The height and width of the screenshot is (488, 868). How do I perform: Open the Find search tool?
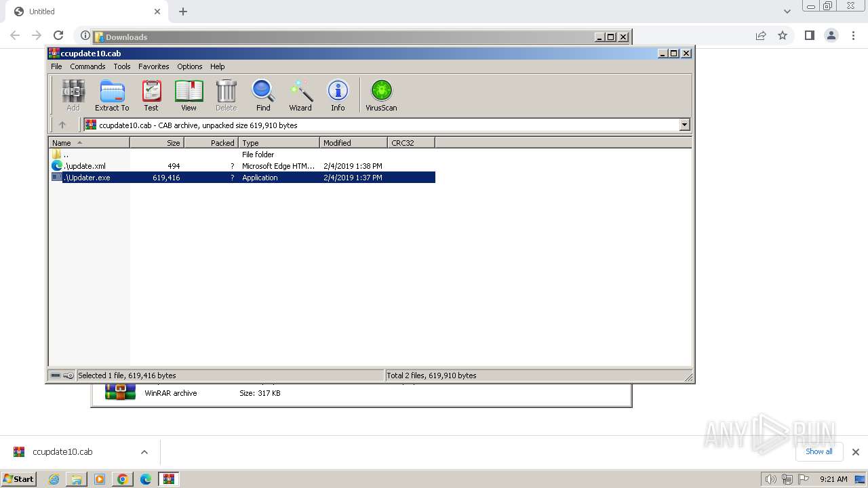(x=263, y=95)
